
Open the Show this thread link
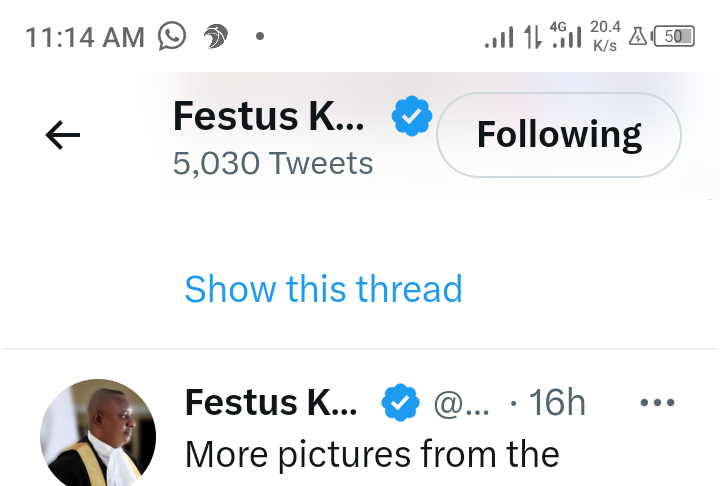(323, 289)
